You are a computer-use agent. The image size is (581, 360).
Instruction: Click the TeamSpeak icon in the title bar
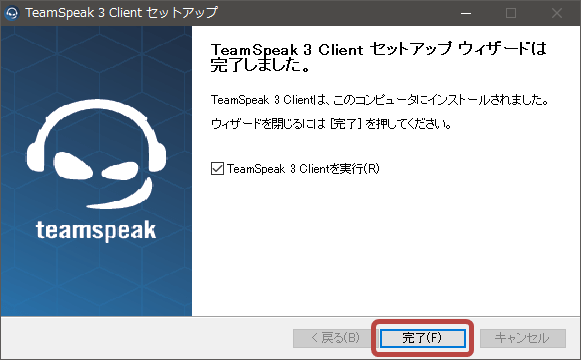click(x=12, y=13)
